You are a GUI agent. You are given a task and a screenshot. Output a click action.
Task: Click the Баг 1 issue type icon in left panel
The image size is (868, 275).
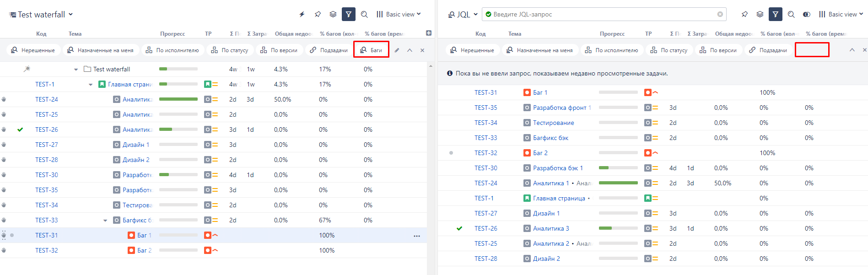(x=131, y=235)
